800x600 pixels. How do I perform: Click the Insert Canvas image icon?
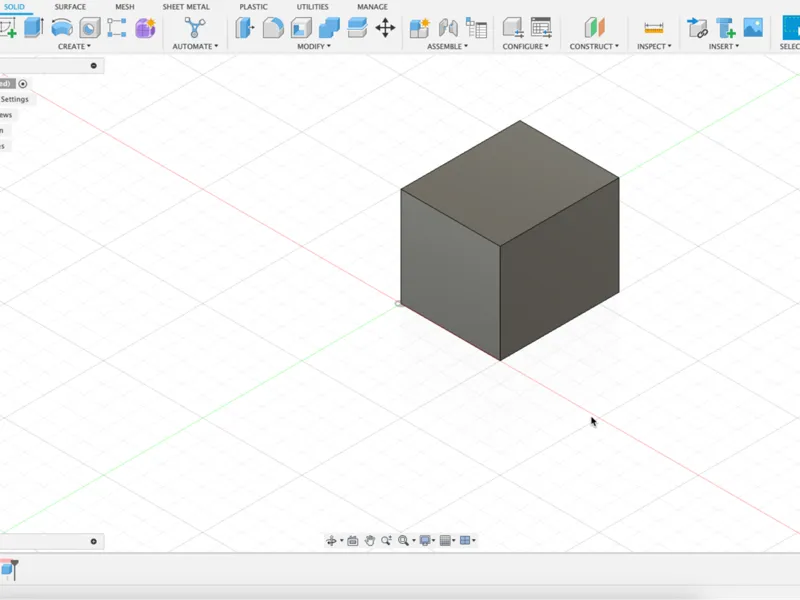[x=753, y=28]
